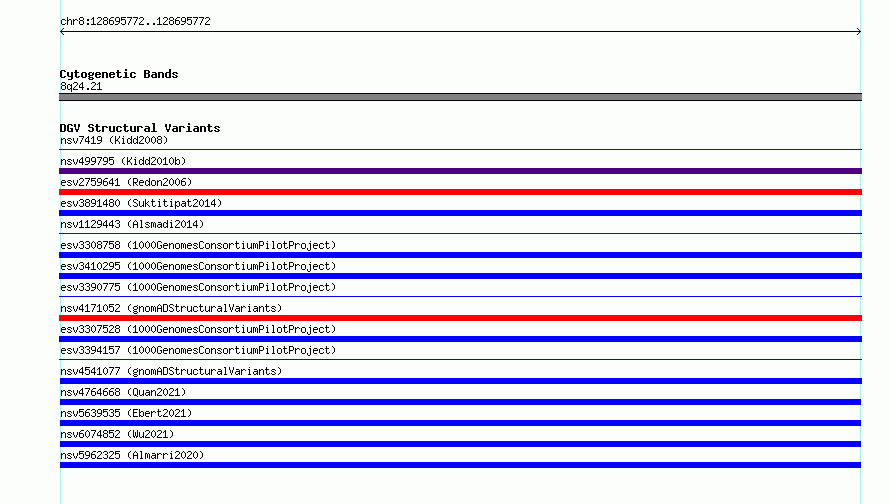The image size is (890, 504).
Task: Open the esv3410295 variant label
Action: pyautogui.click(x=198, y=266)
